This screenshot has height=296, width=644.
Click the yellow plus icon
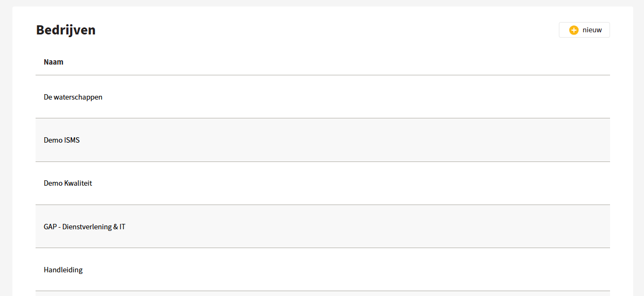[x=574, y=30]
